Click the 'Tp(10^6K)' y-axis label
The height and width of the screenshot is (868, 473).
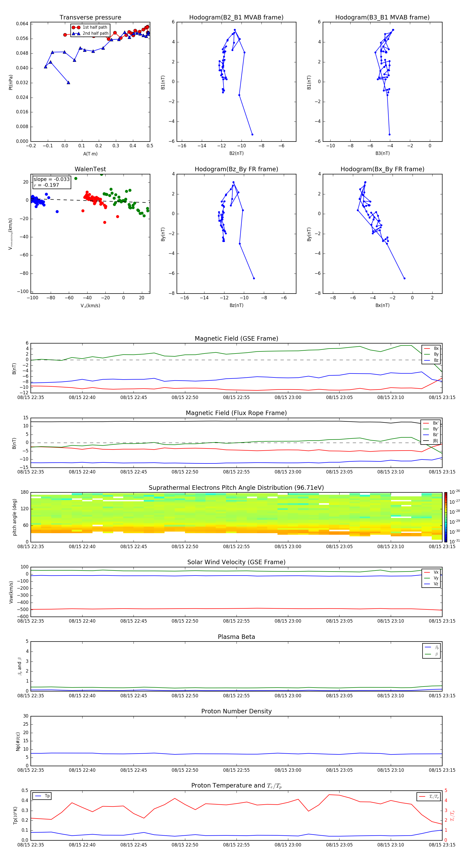pyautogui.click(x=15, y=815)
